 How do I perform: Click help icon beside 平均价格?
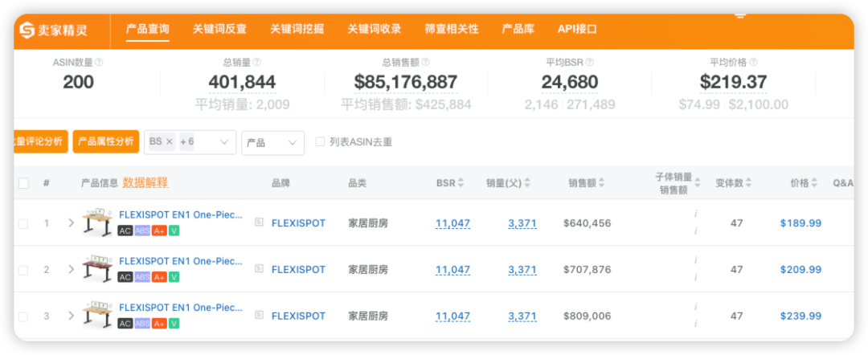coord(753,63)
